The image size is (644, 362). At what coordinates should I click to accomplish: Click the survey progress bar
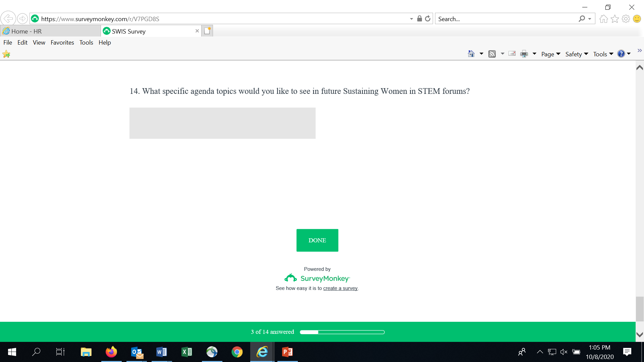click(342, 332)
